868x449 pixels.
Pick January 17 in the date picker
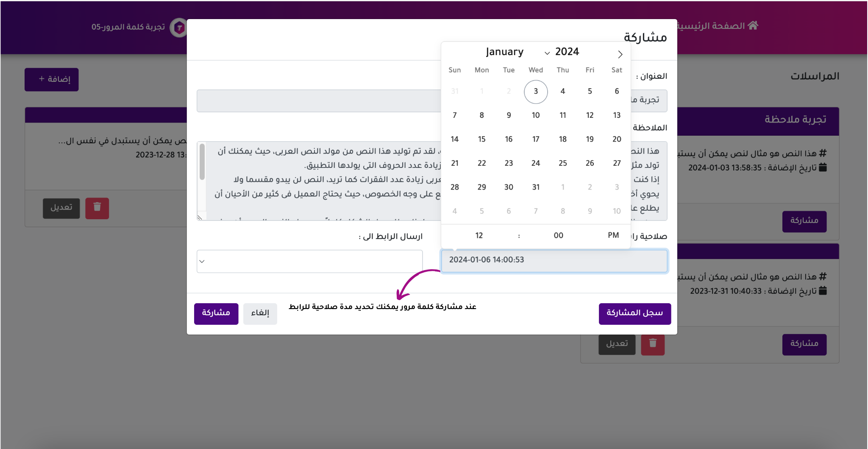(x=536, y=139)
